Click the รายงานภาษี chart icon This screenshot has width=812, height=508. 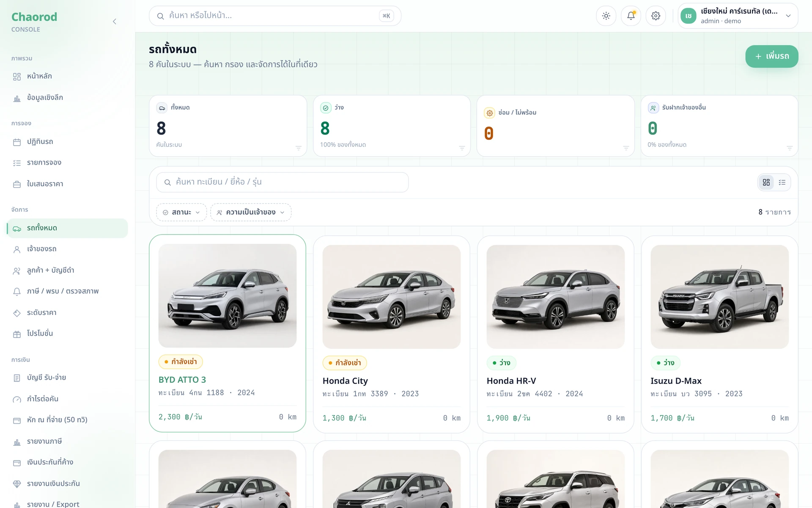click(x=17, y=442)
